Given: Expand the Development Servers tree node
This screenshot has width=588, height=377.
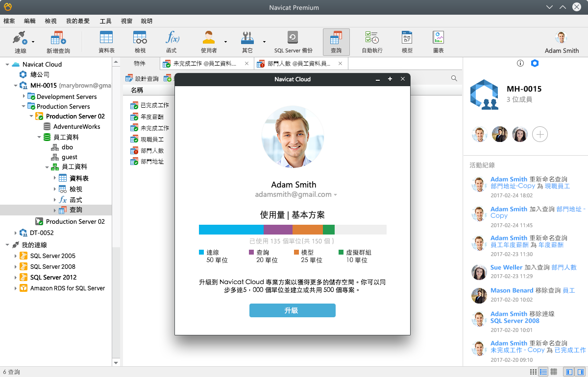Looking at the screenshot, I should point(24,96).
